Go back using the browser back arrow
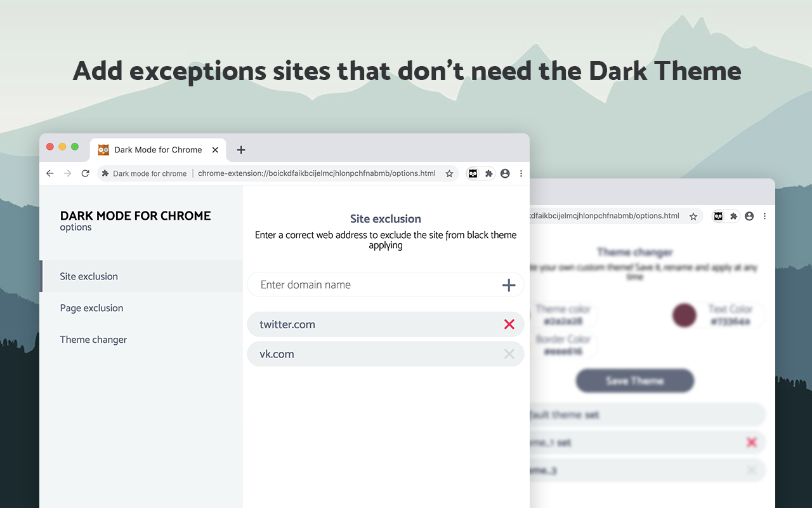Viewport: 812px width, 508px height. (x=49, y=173)
